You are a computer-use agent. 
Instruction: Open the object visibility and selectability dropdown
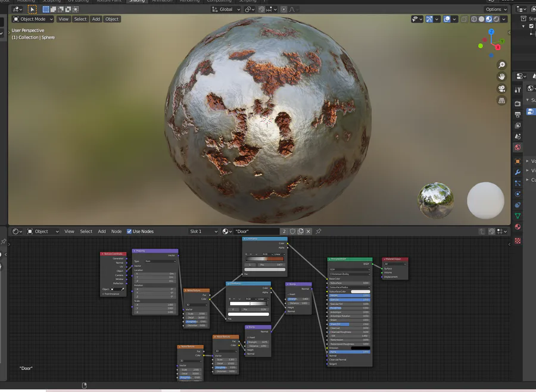pyautogui.click(x=417, y=19)
